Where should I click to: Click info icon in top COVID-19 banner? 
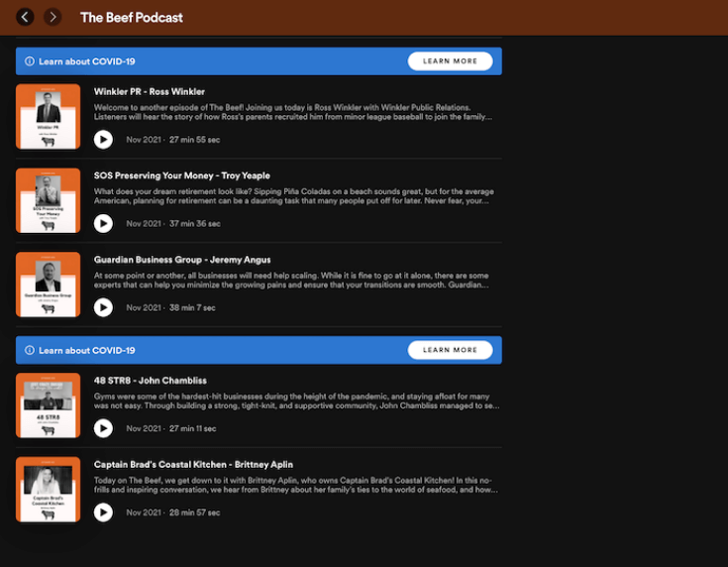pos(30,61)
